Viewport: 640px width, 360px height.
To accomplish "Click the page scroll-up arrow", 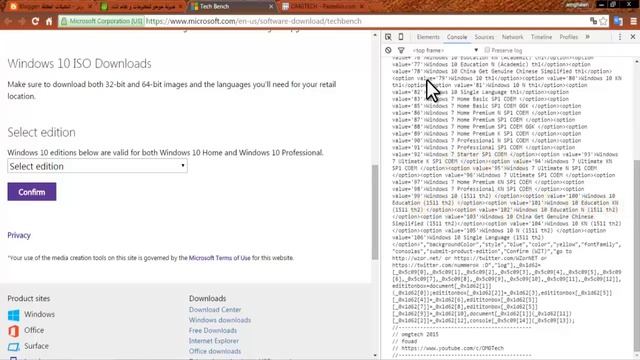I will coord(375,36).
